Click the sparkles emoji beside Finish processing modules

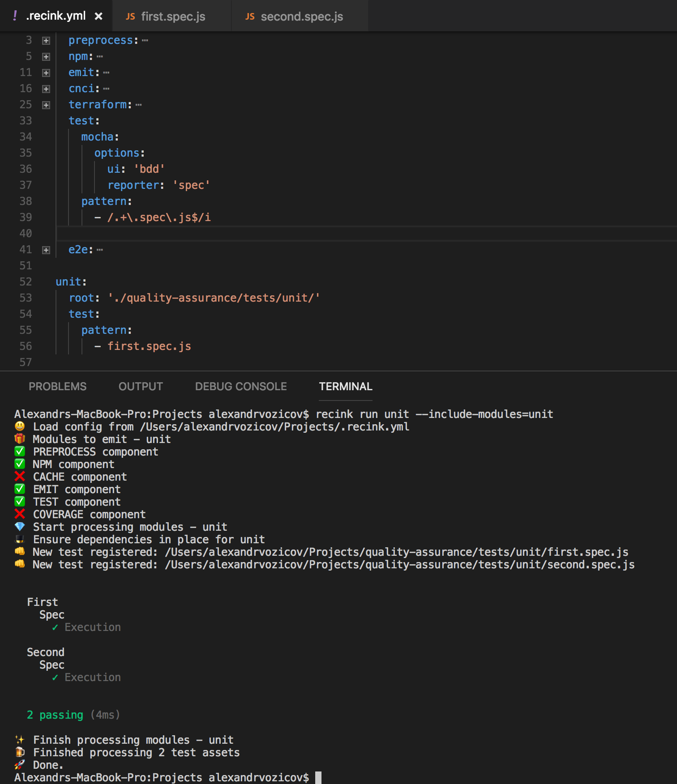pos(20,740)
